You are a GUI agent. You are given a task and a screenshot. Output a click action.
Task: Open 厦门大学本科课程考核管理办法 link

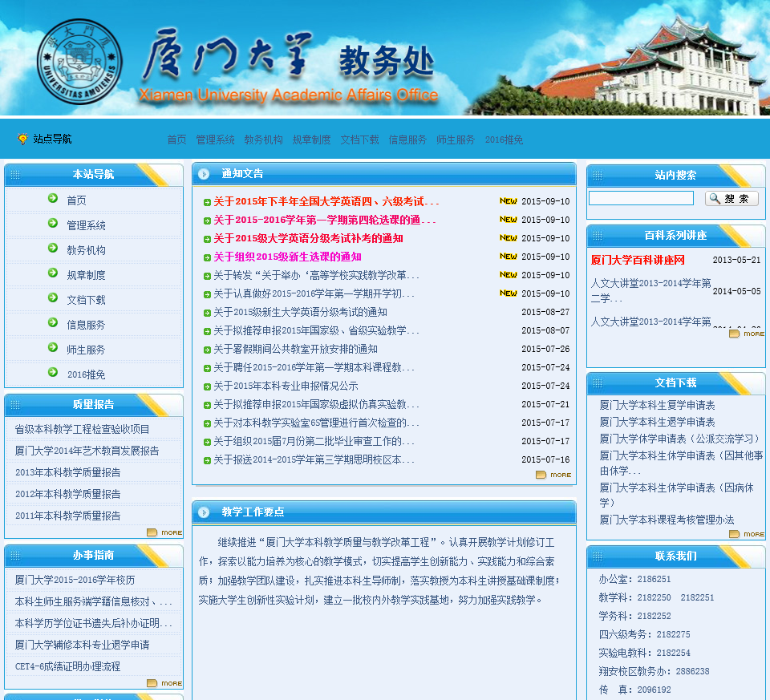[x=667, y=520]
